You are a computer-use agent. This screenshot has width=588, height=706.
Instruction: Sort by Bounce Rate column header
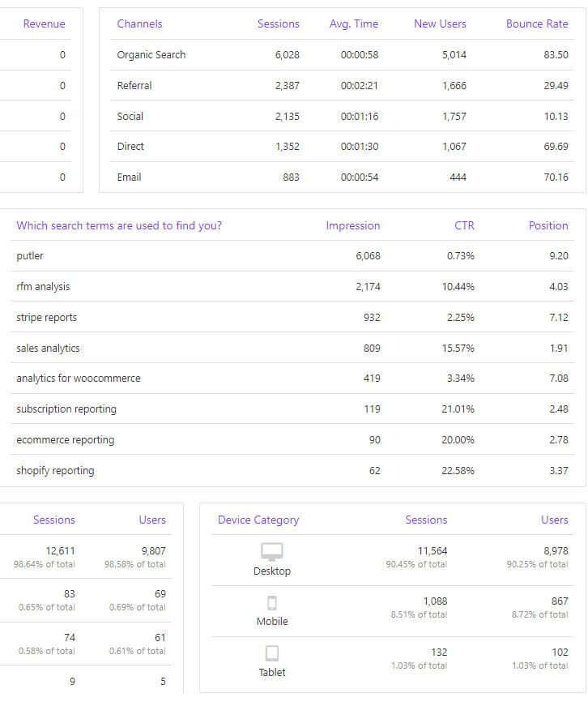coord(537,24)
